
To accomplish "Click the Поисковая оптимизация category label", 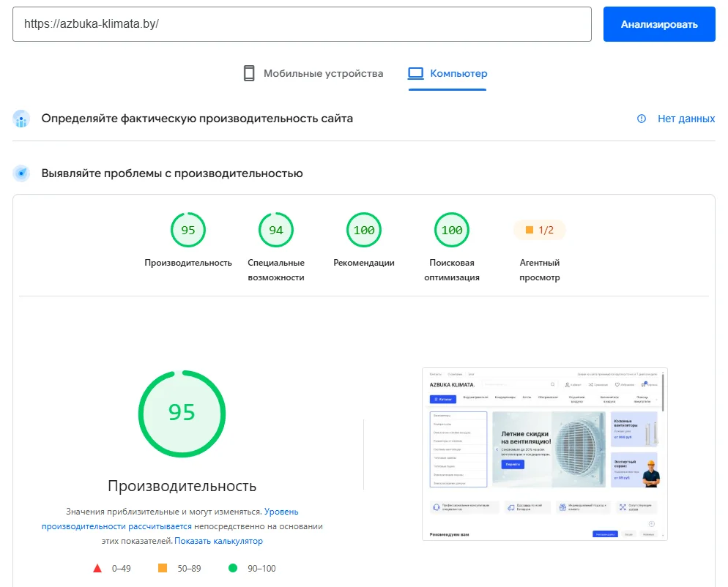I will pyautogui.click(x=452, y=270).
